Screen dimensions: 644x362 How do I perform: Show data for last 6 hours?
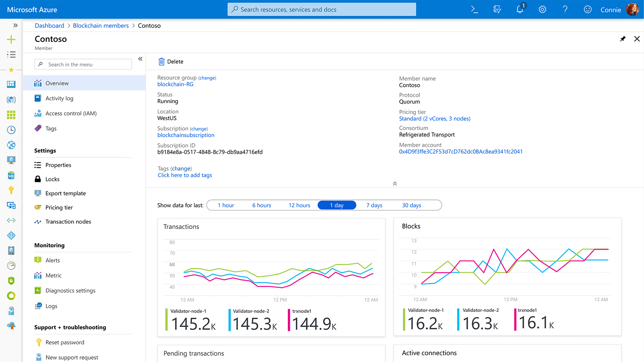pos(262,205)
